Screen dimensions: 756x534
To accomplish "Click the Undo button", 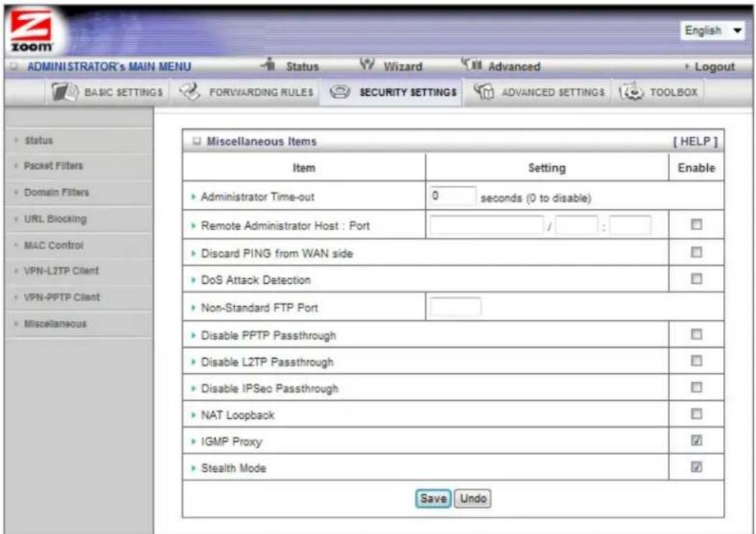I will pos(473,498).
